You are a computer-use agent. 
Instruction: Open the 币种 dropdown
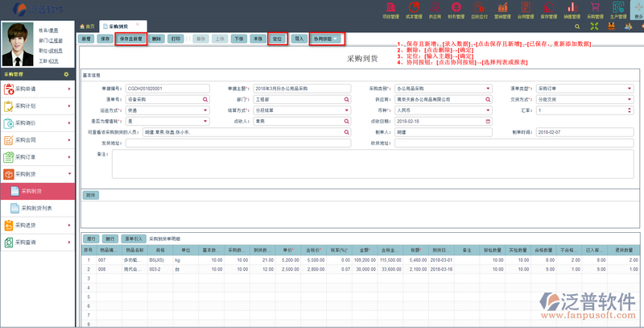pos(488,110)
